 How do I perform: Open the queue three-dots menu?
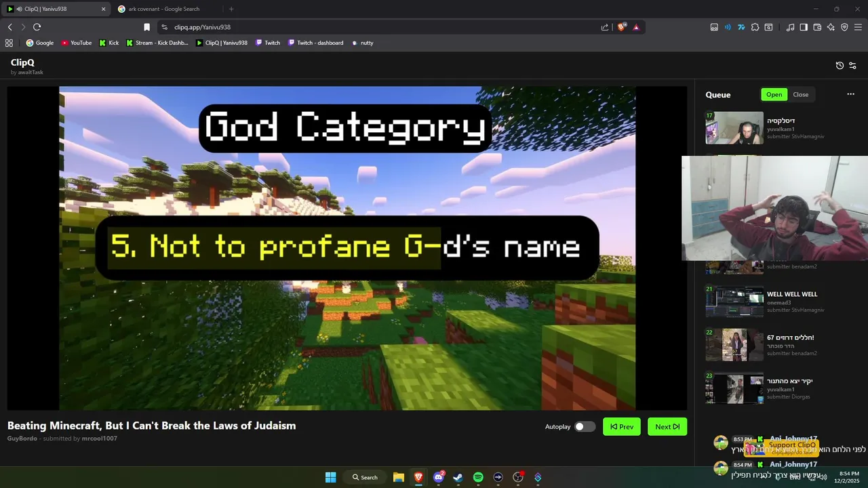coord(850,94)
